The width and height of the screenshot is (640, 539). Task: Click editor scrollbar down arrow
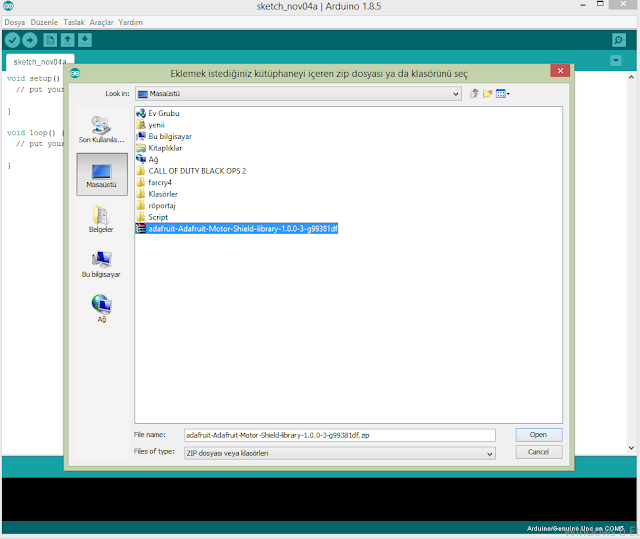[x=631, y=448]
